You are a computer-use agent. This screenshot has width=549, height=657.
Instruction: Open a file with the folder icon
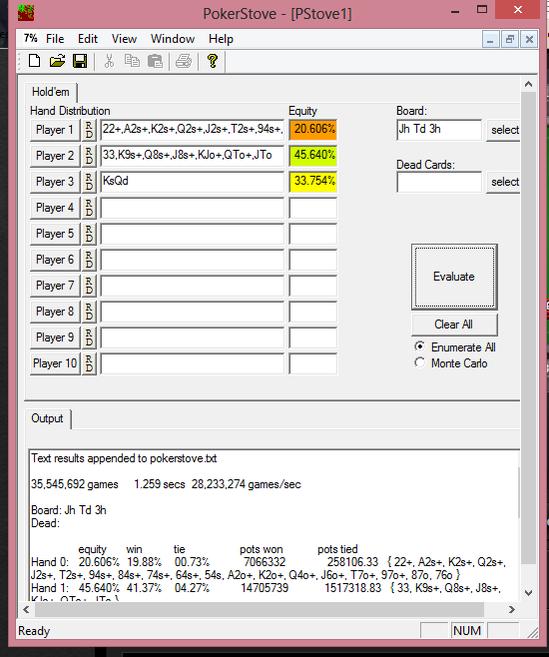click(57, 61)
